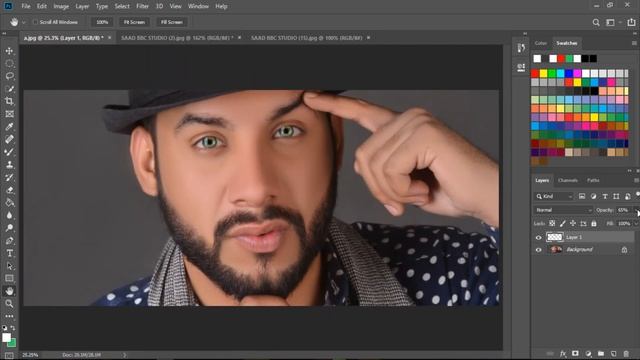Open the Edit Toolbar three-dots menu

pyautogui.click(x=9, y=316)
